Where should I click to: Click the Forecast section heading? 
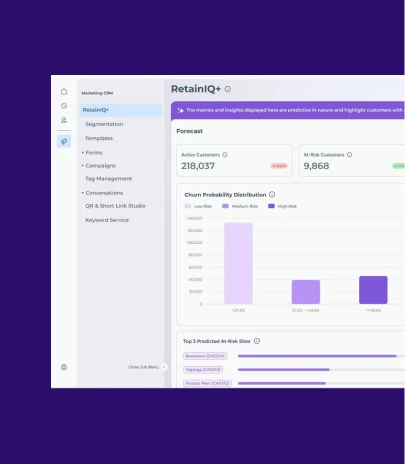coord(189,131)
